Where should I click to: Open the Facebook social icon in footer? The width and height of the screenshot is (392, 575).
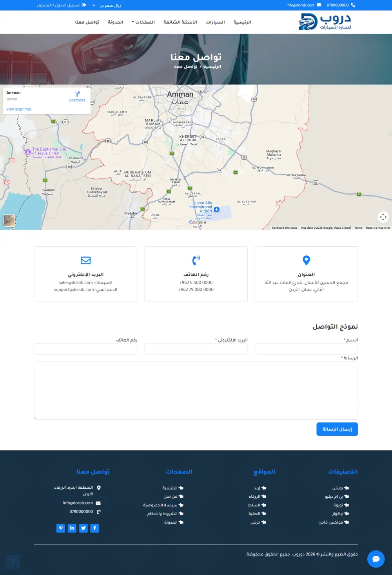(x=94, y=528)
